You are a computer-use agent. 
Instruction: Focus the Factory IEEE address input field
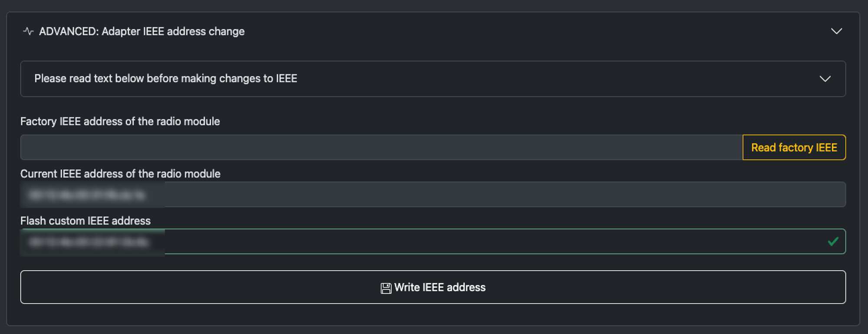pos(381,147)
